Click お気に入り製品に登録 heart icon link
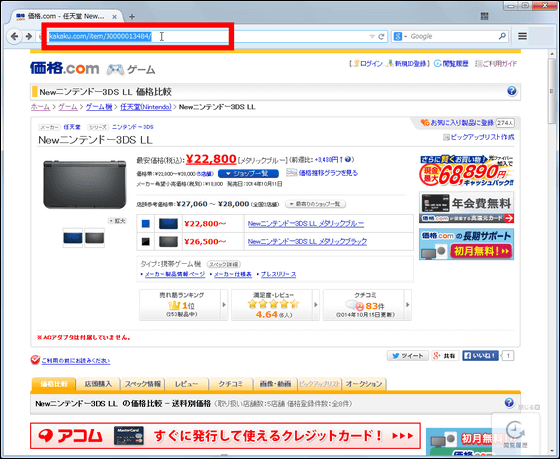Viewport: 560px width, 459px height. [x=457, y=123]
